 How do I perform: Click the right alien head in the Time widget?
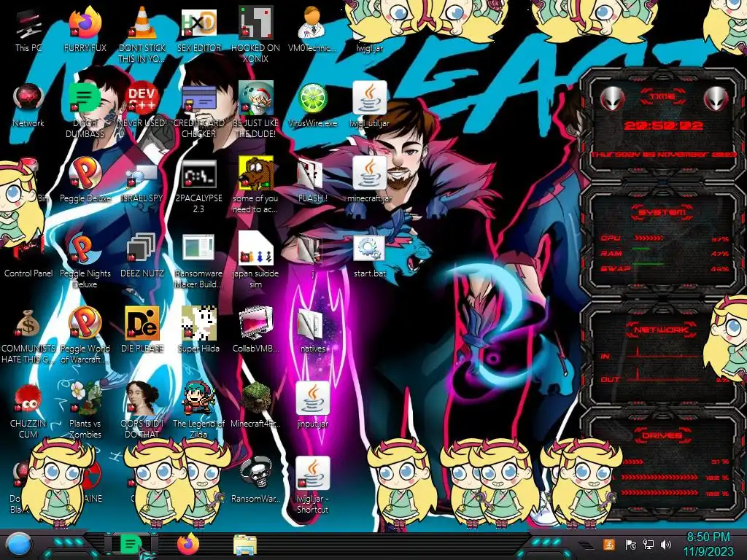[x=716, y=98]
